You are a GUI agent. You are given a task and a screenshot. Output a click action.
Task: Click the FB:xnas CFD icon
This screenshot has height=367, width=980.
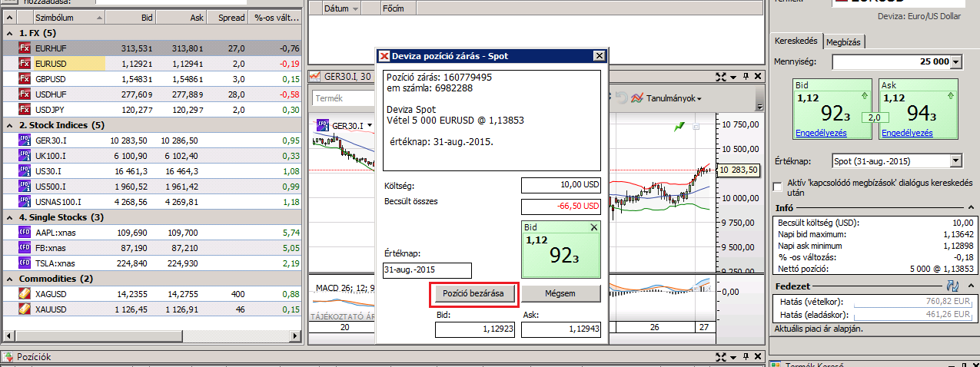[24, 248]
